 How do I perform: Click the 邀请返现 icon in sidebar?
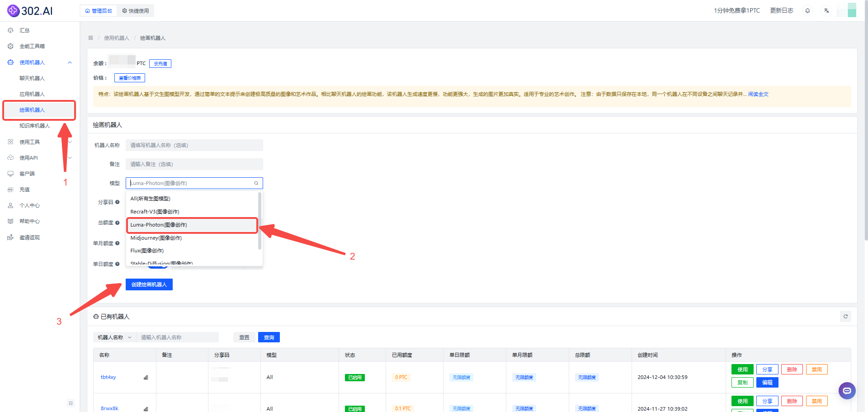[x=10, y=237]
